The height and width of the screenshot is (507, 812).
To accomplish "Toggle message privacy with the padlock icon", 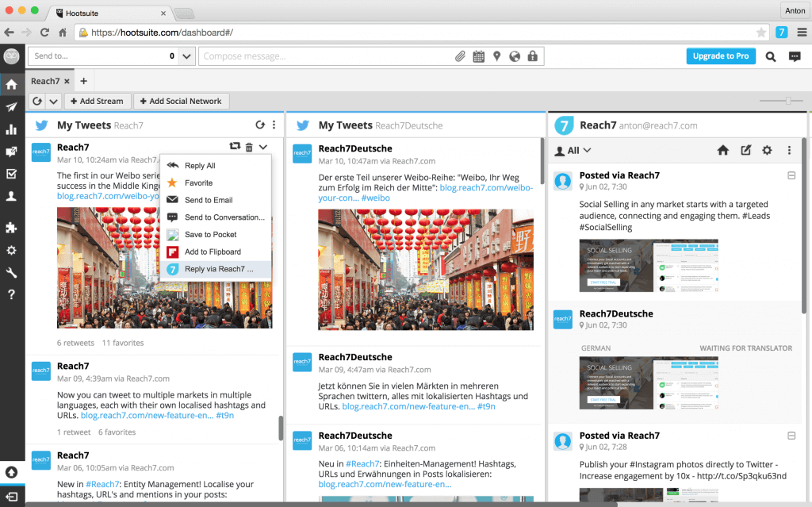I will [x=532, y=56].
